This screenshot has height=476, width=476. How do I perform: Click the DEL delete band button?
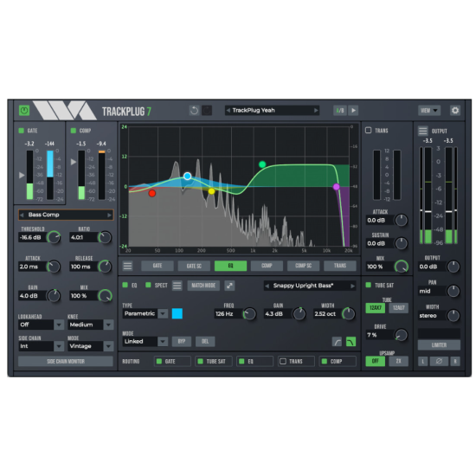tap(205, 342)
